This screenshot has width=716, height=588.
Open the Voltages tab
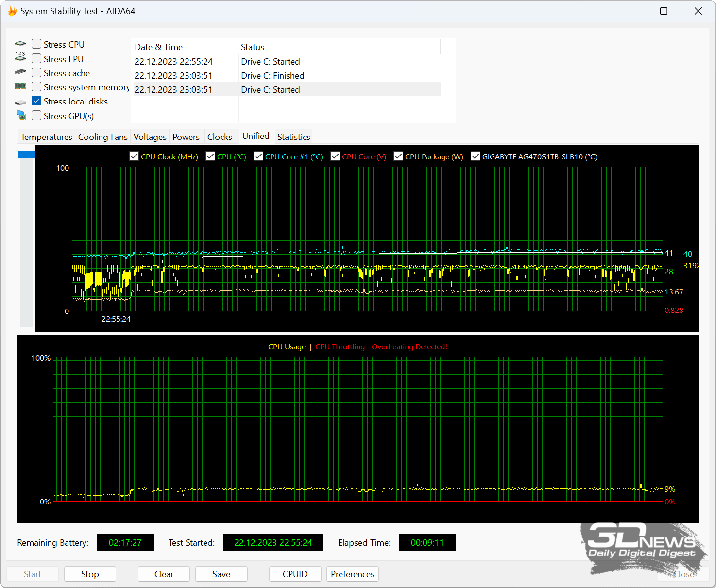[x=150, y=137]
